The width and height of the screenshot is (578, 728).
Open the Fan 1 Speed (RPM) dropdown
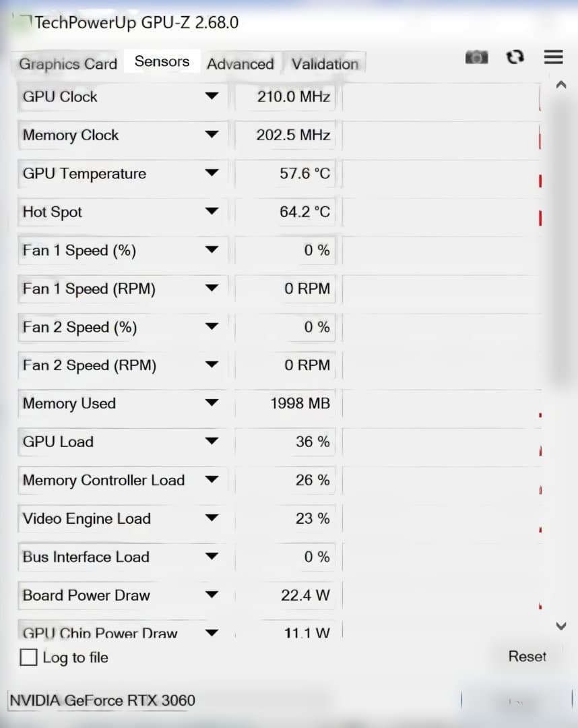pos(212,289)
